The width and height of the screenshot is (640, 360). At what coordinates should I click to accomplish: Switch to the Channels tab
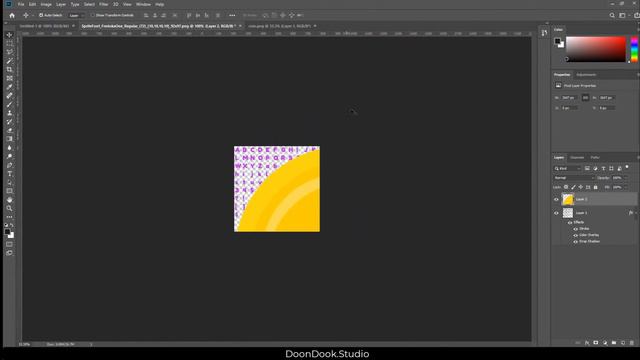pos(577,158)
